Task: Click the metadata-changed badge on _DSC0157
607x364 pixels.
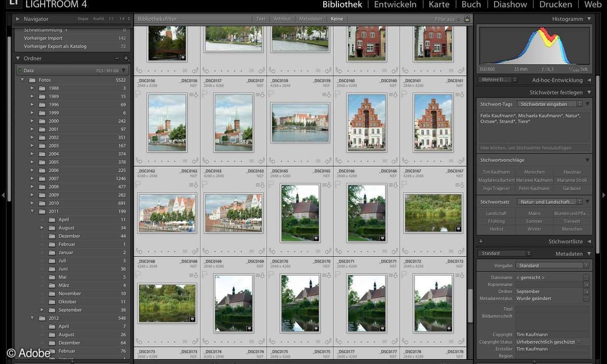Action: click(x=261, y=95)
